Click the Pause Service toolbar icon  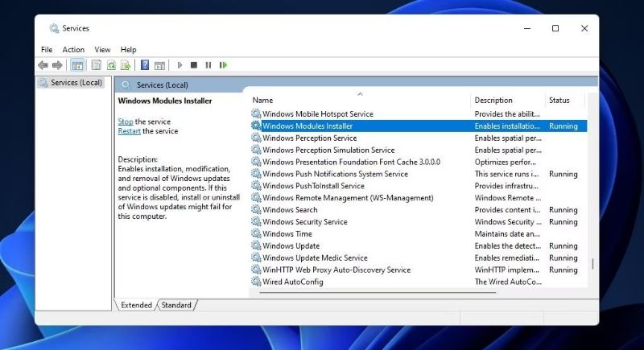click(x=208, y=65)
